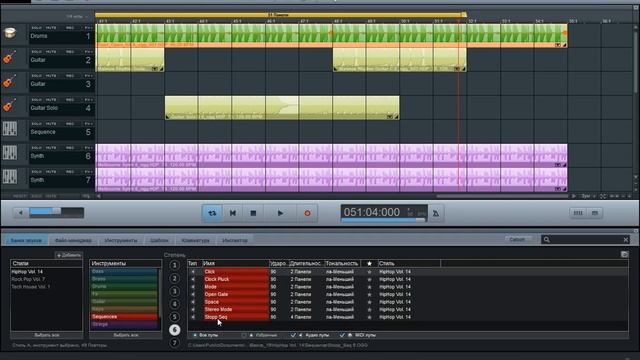This screenshot has width=640, height=360.
Task: Select the Все лупы radio option
Action: (x=195, y=335)
